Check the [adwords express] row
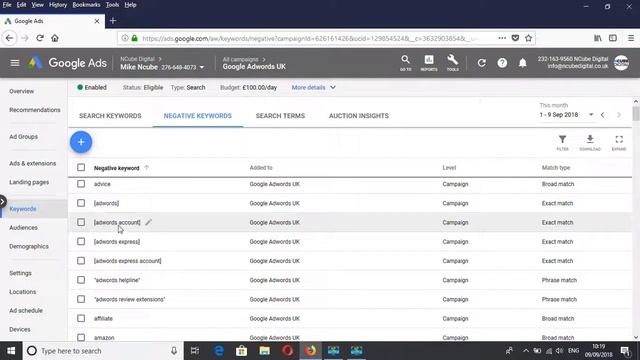The image size is (640, 360). click(81, 241)
